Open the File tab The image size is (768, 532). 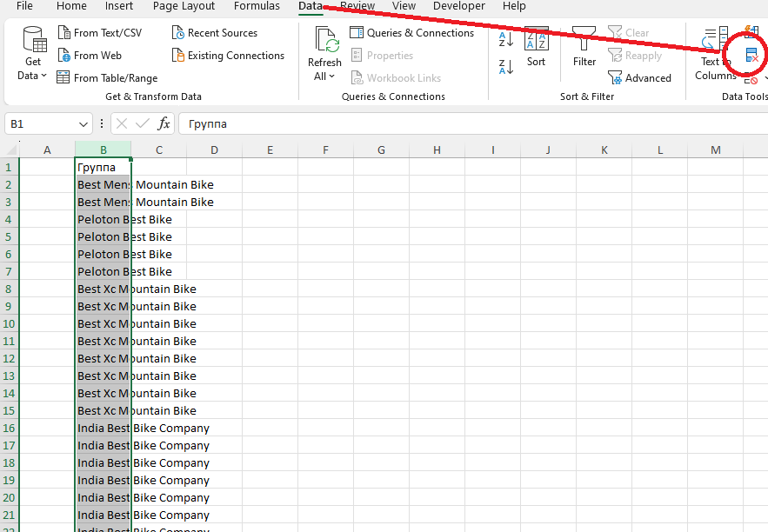[24, 6]
